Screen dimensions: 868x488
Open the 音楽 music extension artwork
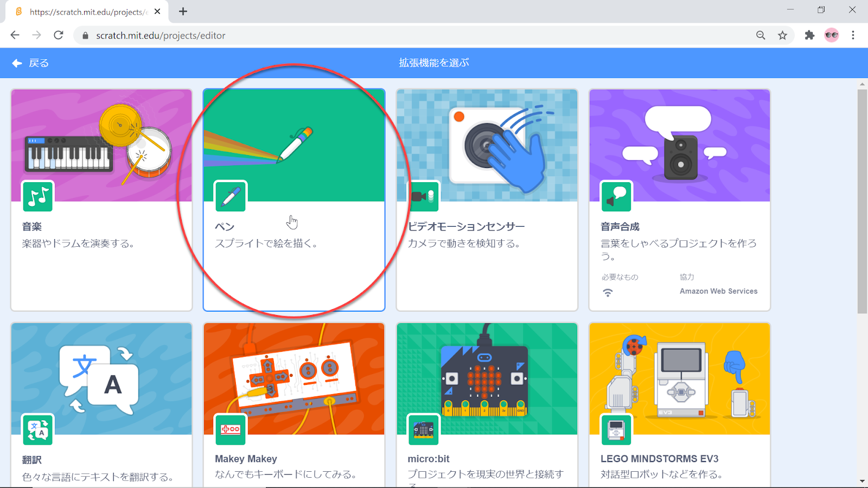point(101,145)
